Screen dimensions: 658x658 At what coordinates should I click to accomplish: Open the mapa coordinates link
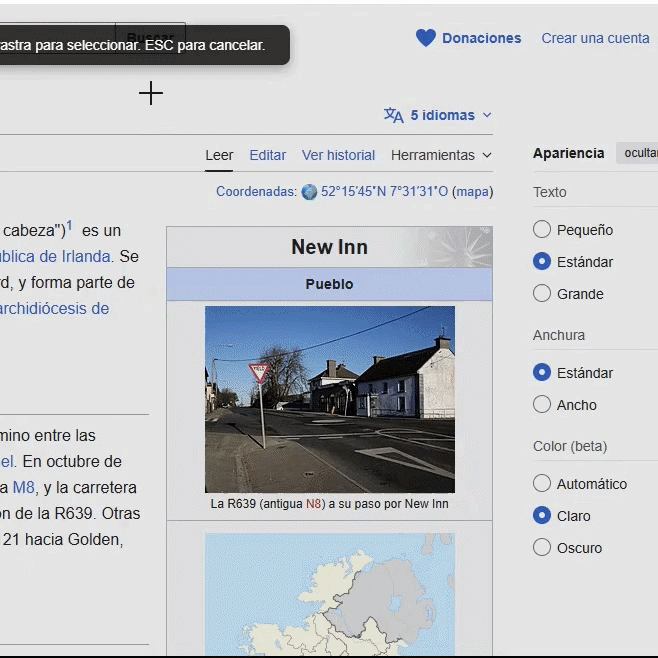473,192
